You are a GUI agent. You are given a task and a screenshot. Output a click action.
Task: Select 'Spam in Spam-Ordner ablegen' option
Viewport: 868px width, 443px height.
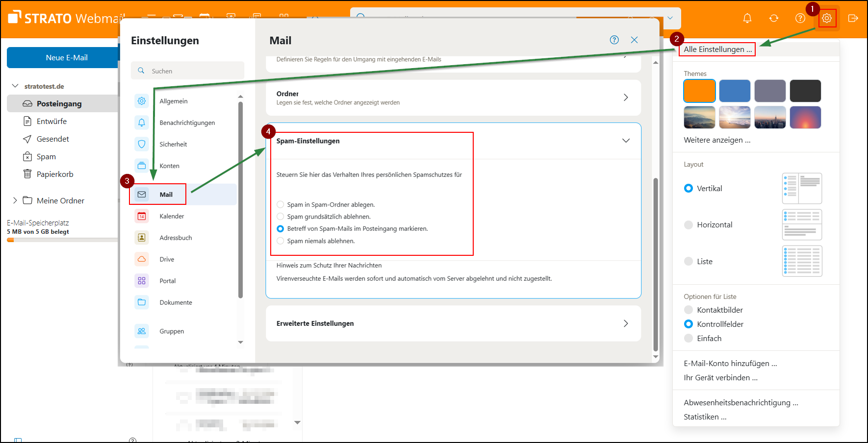[281, 205]
